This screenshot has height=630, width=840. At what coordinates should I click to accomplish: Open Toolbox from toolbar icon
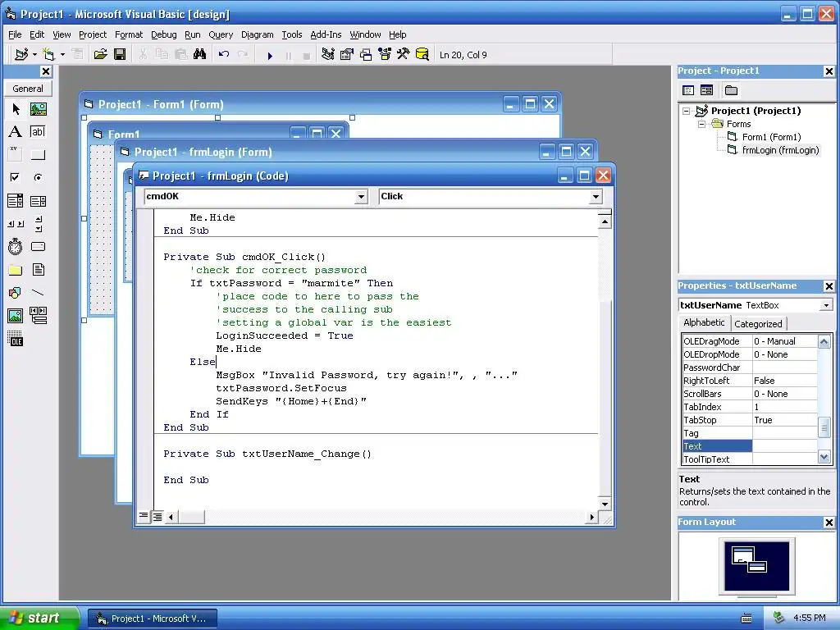[x=403, y=55]
